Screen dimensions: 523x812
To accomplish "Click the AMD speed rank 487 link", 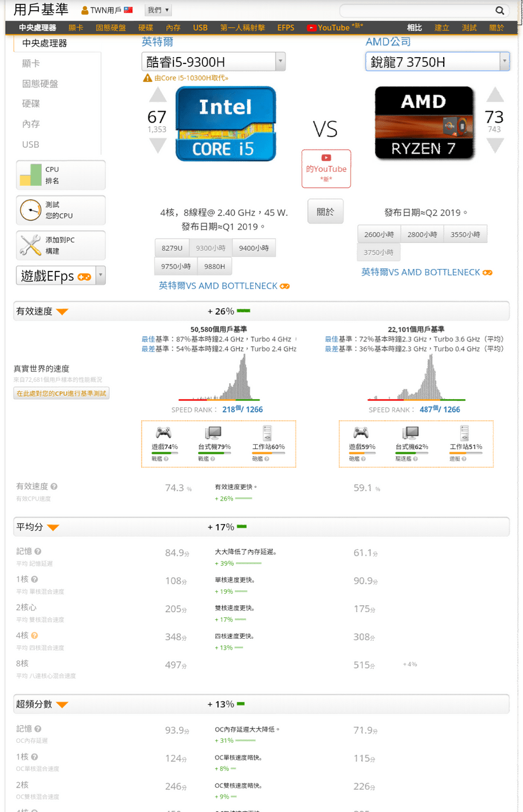I will tap(440, 409).
